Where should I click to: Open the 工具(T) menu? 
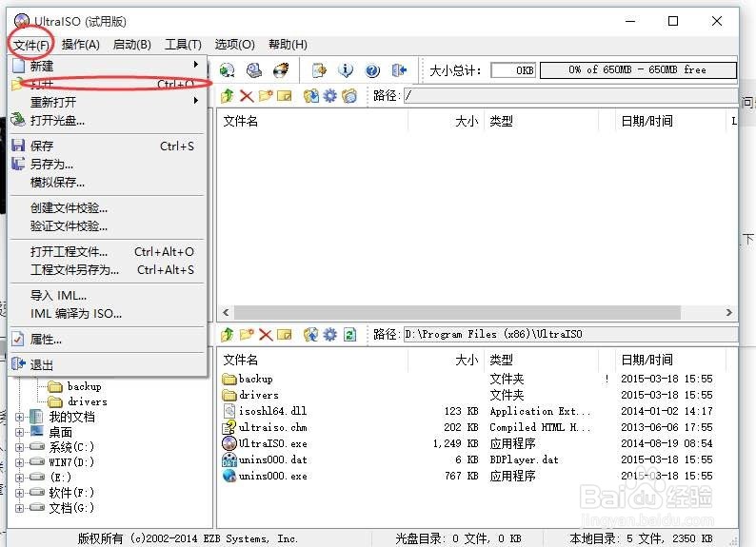coord(183,45)
